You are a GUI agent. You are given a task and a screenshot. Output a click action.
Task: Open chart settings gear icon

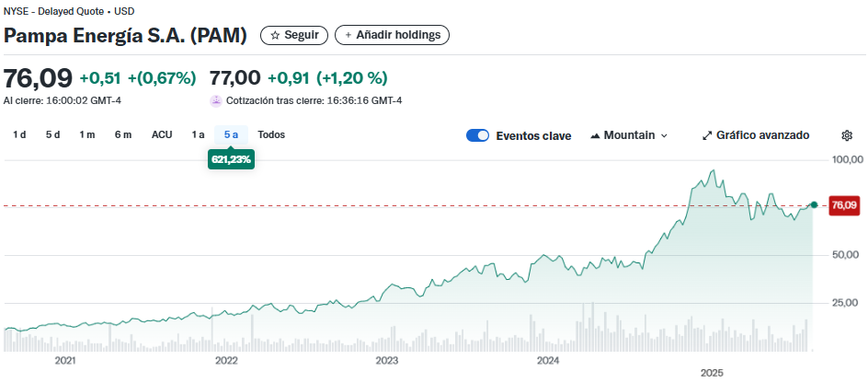(x=847, y=135)
